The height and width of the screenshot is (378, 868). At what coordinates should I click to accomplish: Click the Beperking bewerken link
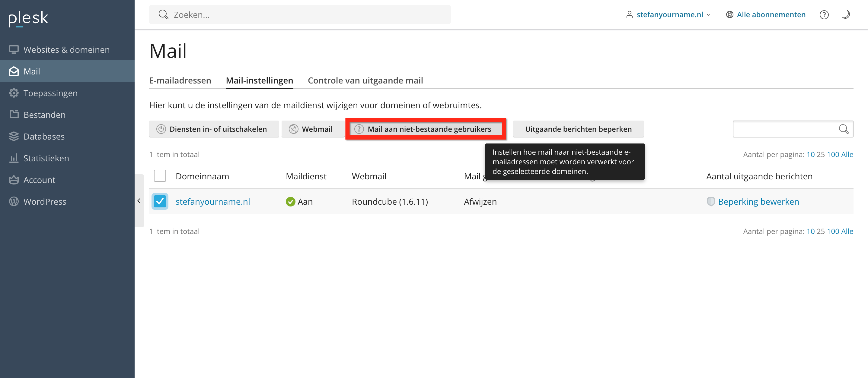(x=758, y=202)
